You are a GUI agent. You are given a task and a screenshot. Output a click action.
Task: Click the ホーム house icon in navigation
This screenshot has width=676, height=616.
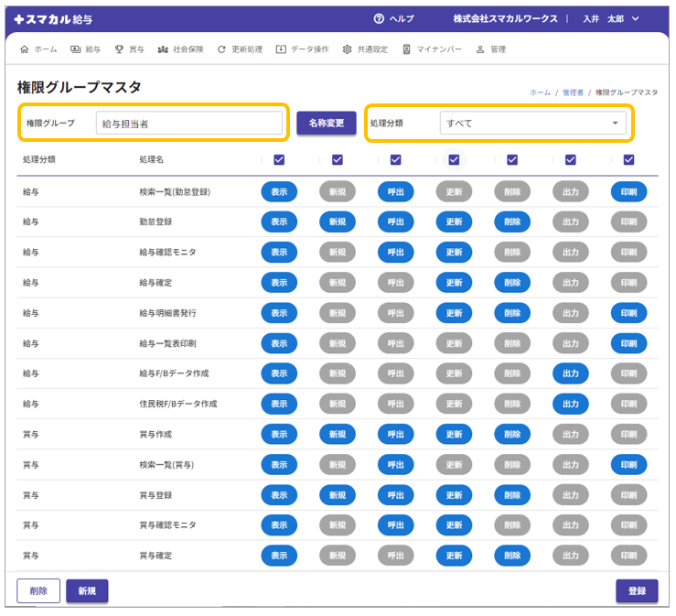coord(24,49)
